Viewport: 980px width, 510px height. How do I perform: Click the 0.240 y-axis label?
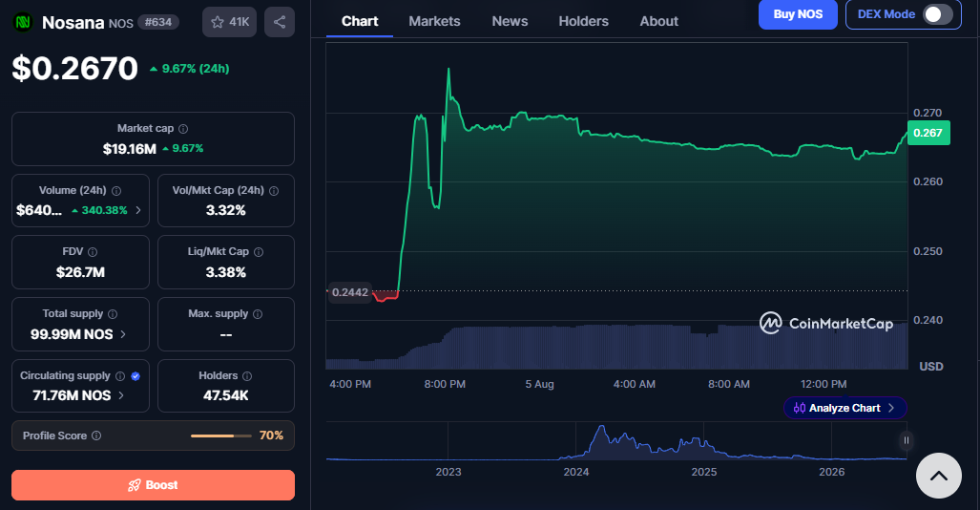[x=928, y=320]
